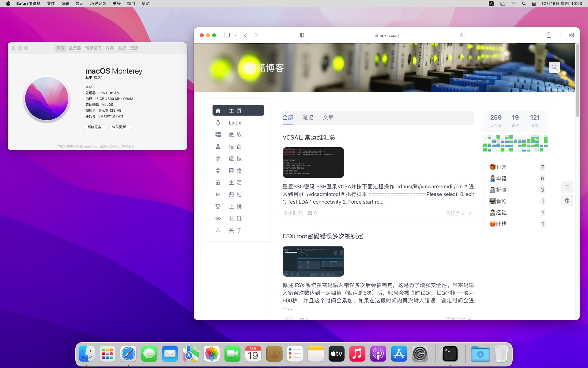
Task: Open the Safari privacy shield report
Action: (x=302, y=35)
